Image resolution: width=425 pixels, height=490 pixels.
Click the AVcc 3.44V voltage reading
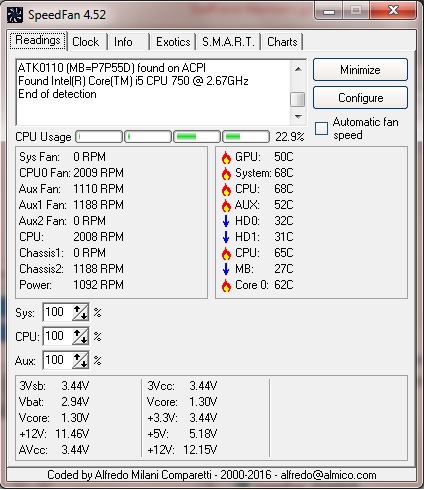pos(54,450)
